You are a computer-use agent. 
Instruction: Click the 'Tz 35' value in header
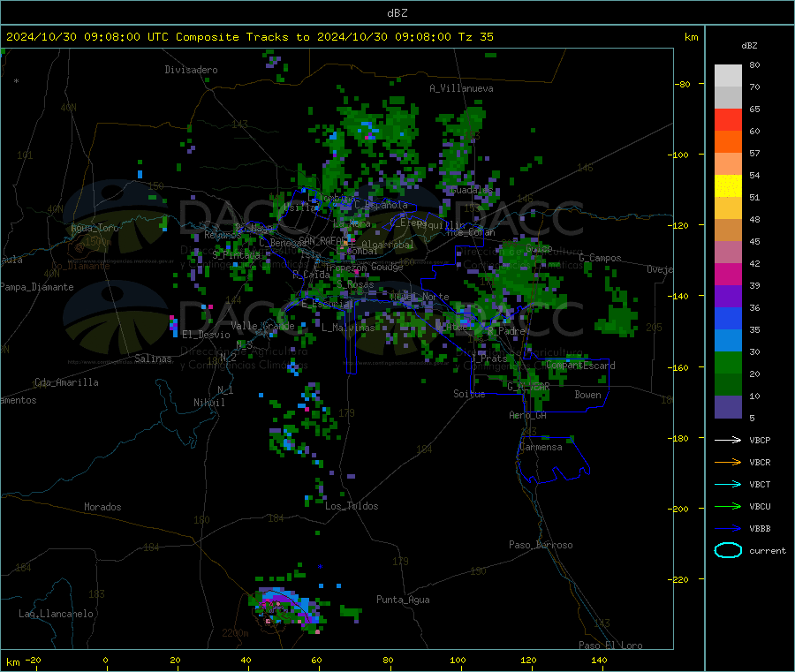(475, 37)
